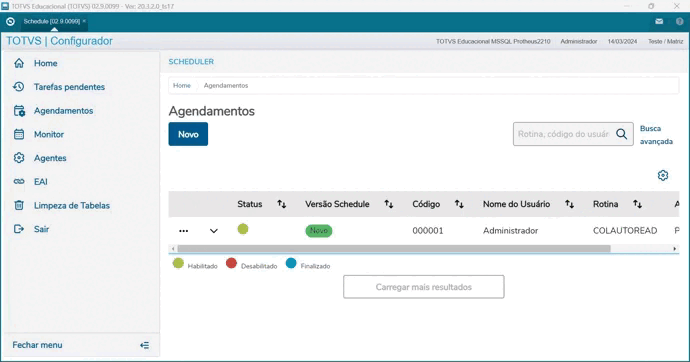
Task: Select Agendamentos in the sidebar
Action: [63, 111]
